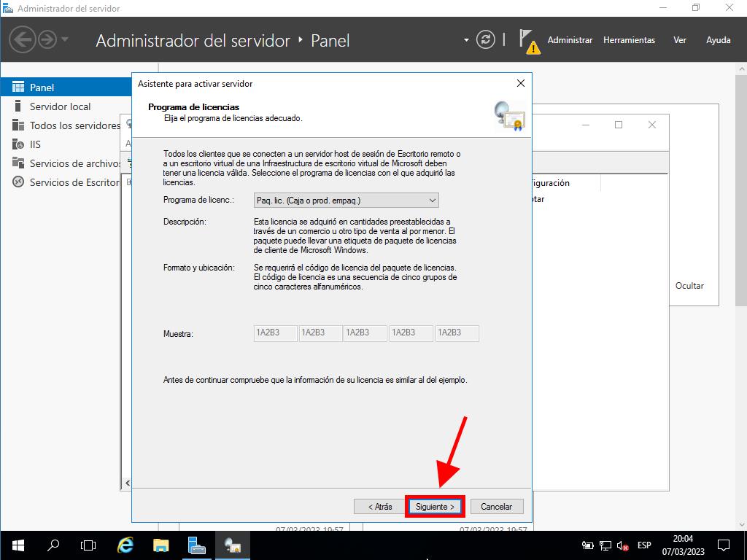Image resolution: width=747 pixels, height=560 pixels.
Task: Click the Siguiente button
Action: pyautogui.click(x=435, y=506)
